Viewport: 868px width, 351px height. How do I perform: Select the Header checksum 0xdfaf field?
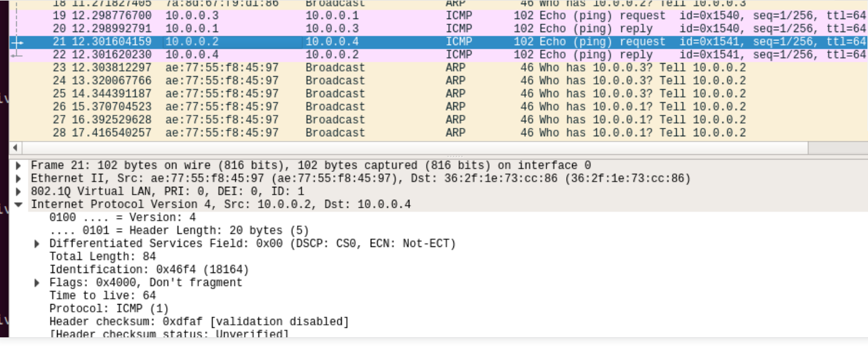198,322
